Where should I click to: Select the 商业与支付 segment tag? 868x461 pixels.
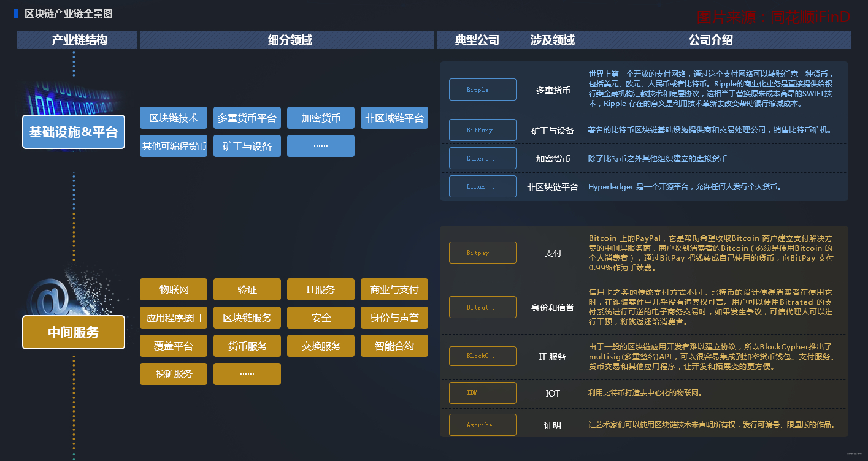pyautogui.click(x=394, y=289)
